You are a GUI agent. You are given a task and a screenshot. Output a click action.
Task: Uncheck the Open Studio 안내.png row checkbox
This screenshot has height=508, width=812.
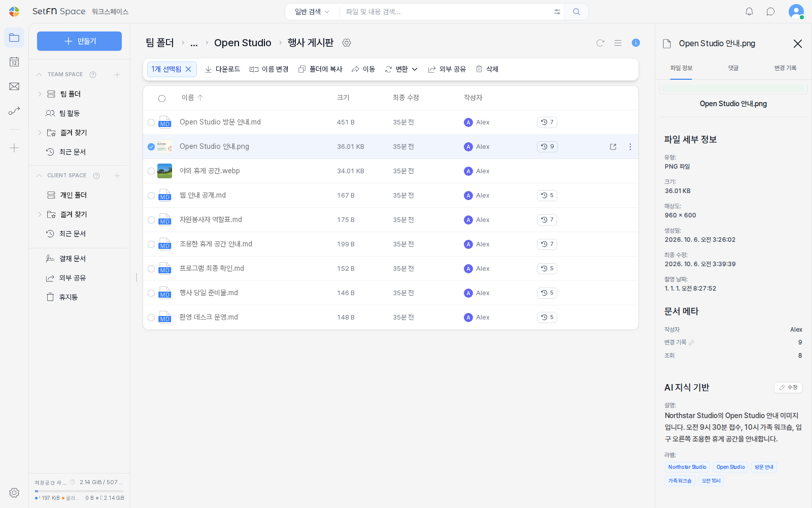(151, 147)
